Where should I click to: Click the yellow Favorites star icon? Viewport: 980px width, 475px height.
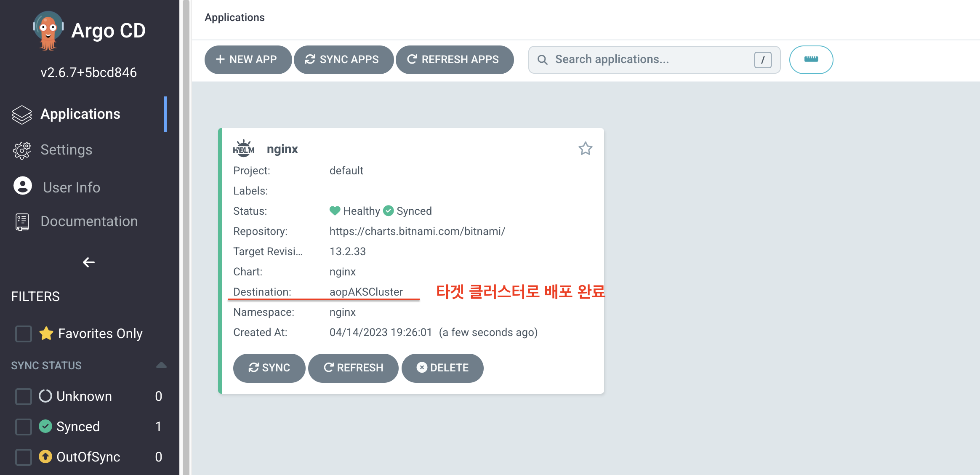pyautogui.click(x=46, y=333)
